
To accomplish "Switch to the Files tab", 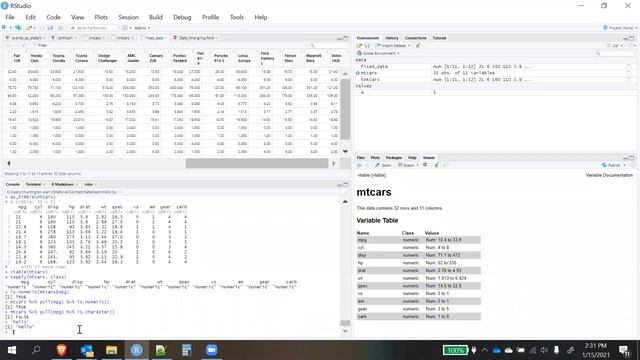I will (x=361, y=158).
